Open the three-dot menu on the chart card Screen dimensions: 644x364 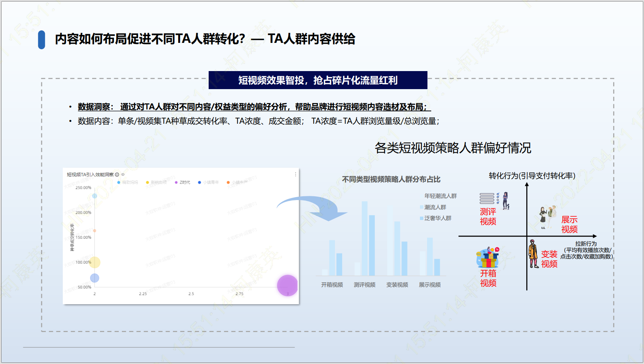295,174
